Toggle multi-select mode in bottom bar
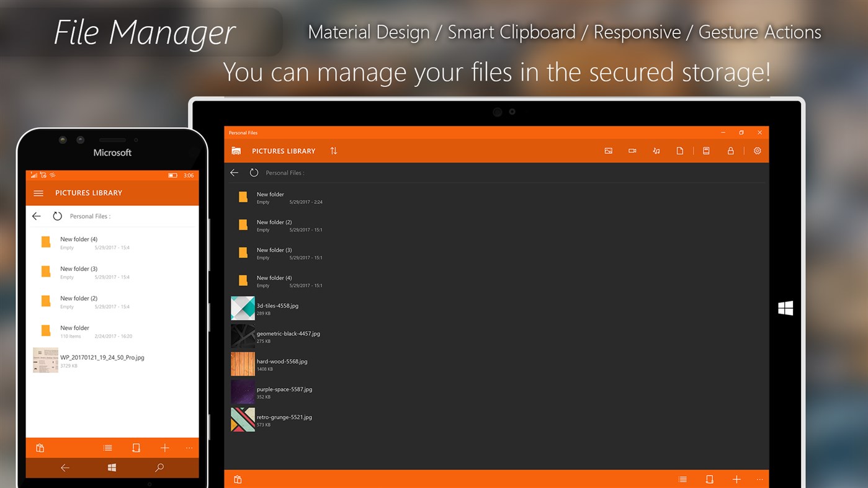This screenshot has height=488, width=868. point(709,479)
